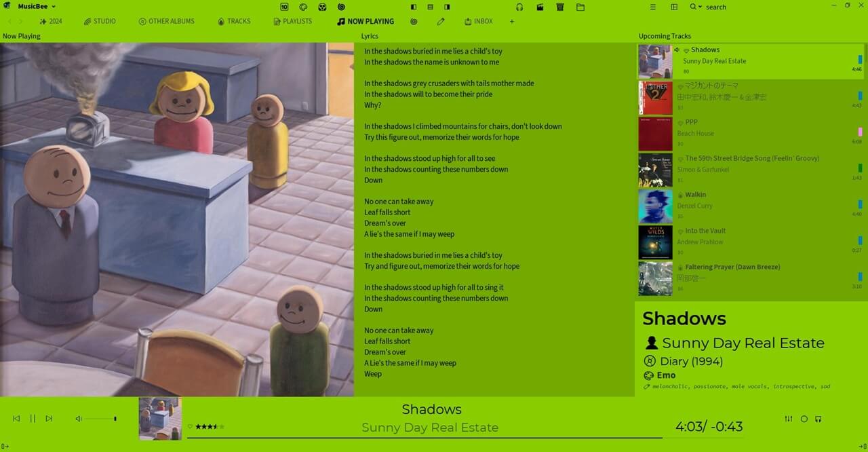Add a new tab with plus button
This screenshot has width=868, height=452.
[x=512, y=22]
